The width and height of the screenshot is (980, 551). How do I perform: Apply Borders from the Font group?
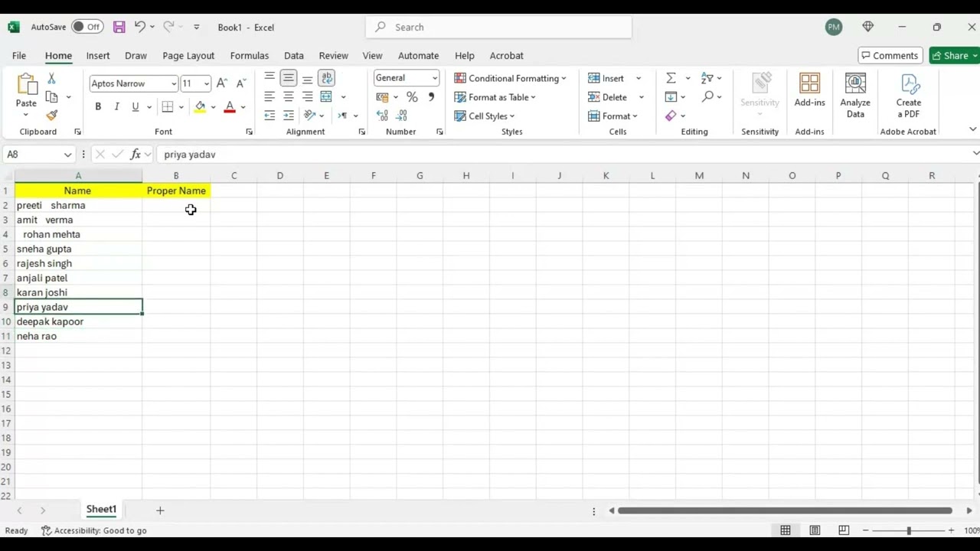click(167, 106)
